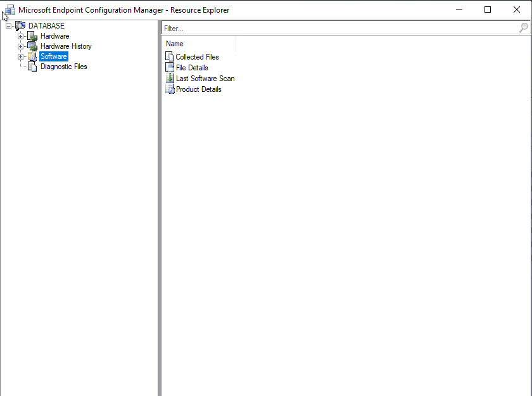Click the File Details icon
This screenshot has width=532, height=396.
tap(169, 68)
